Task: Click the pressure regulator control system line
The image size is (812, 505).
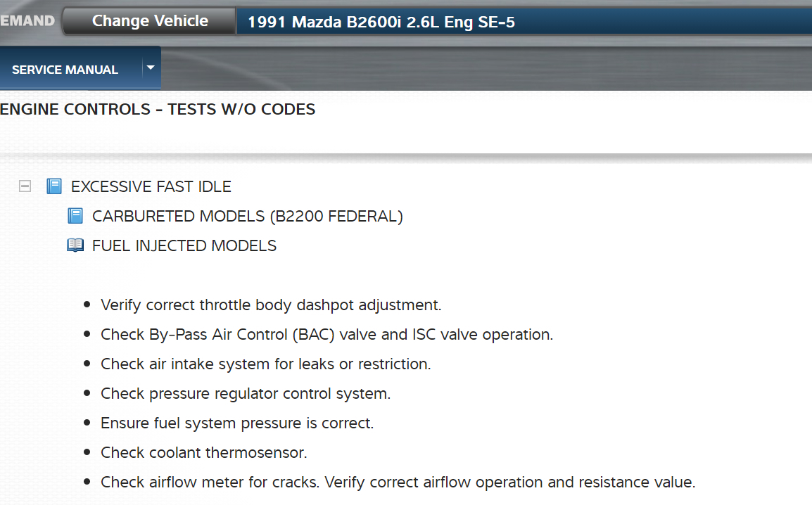Action: [246, 394]
